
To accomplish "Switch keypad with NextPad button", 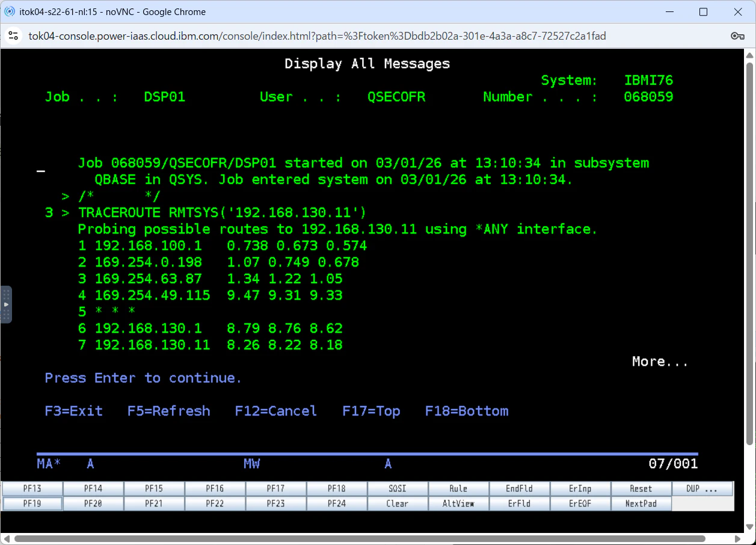I will coord(641,503).
